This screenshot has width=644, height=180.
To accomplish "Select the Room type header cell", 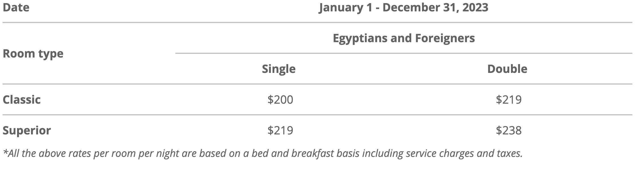I will [x=33, y=54].
